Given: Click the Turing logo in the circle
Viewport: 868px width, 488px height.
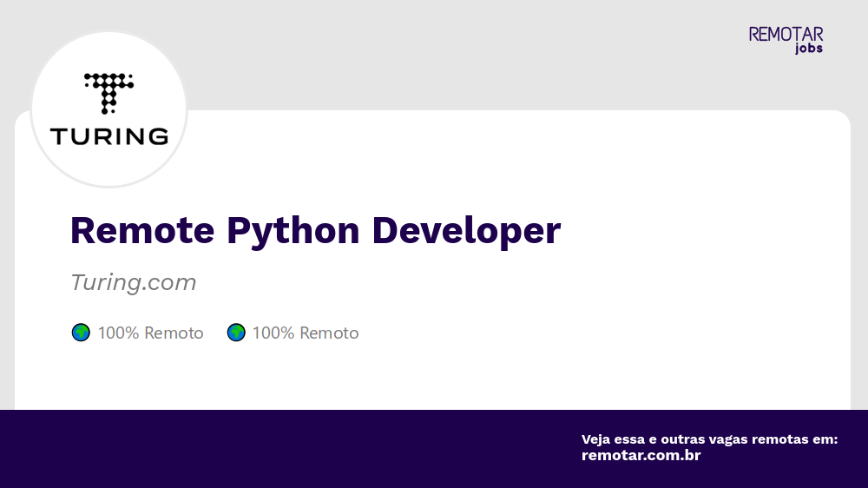Looking at the screenshot, I should (109, 109).
